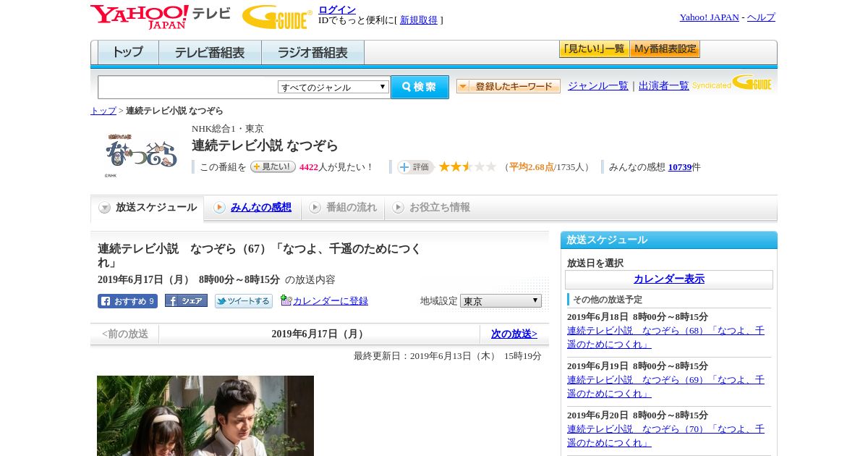Click the ログイン link

point(337,9)
